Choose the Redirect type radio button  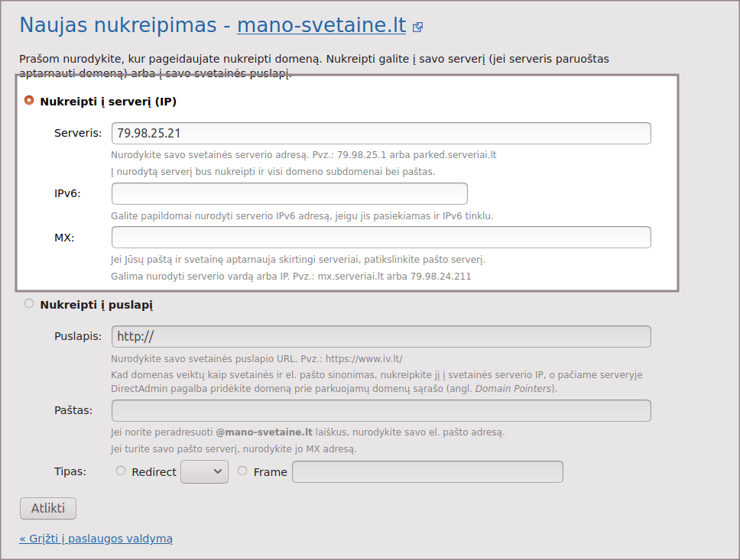(x=121, y=471)
